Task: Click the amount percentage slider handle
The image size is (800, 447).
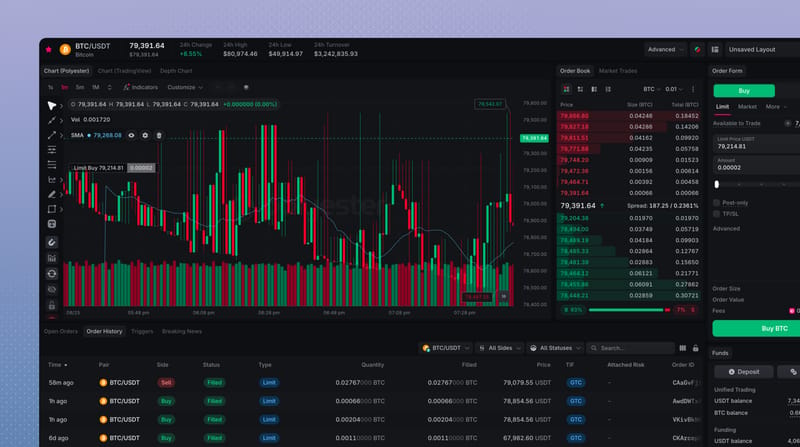Action: point(716,184)
